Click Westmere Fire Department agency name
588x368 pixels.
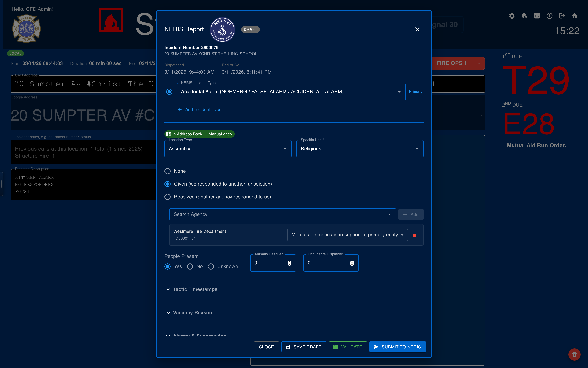pyautogui.click(x=200, y=231)
